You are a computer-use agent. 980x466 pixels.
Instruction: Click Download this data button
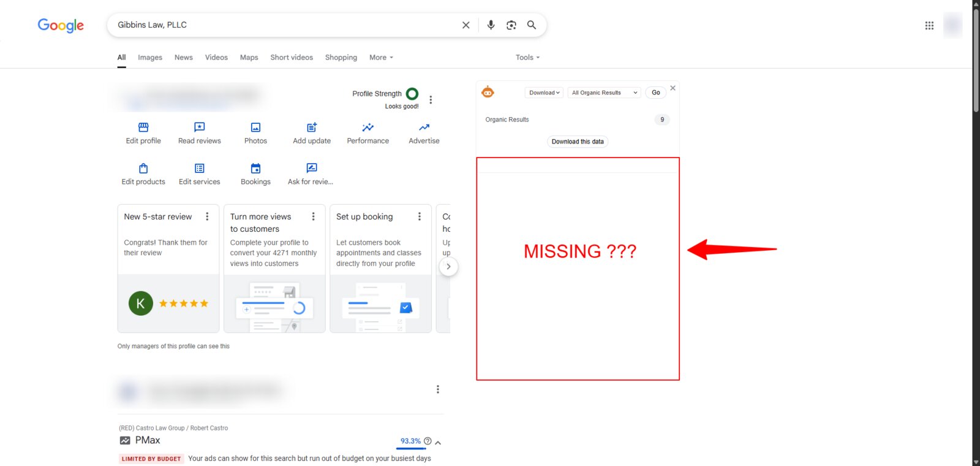pos(578,142)
